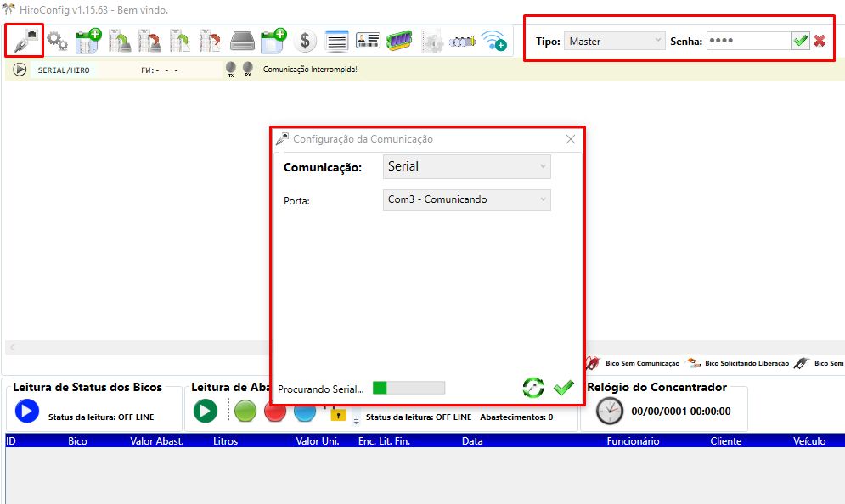Start bico status reading with blue play

26,411
